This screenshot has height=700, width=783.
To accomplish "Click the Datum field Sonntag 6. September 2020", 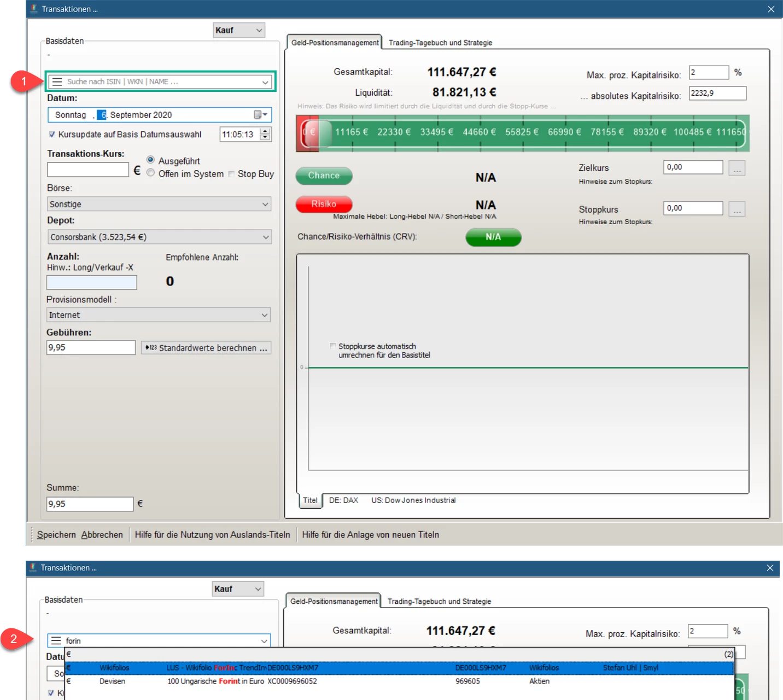I will pyautogui.click(x=159, y=115).
